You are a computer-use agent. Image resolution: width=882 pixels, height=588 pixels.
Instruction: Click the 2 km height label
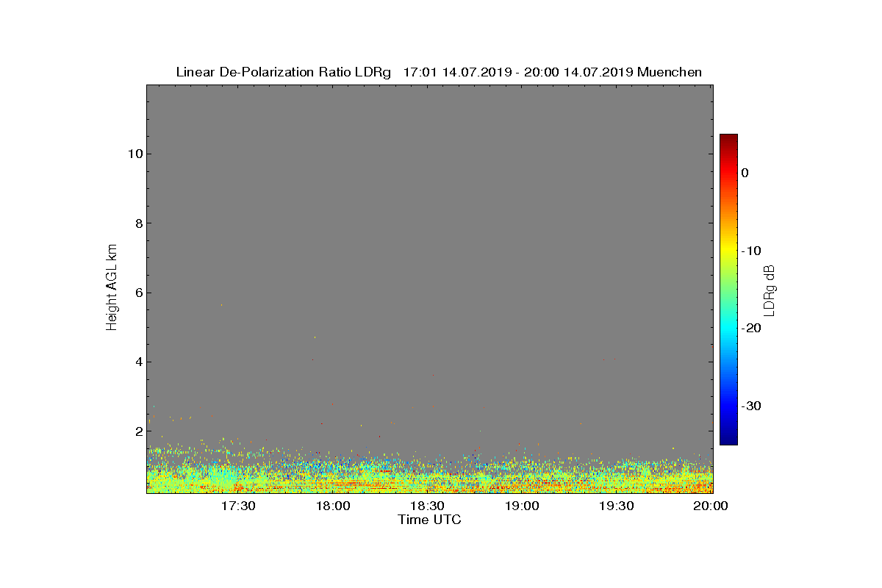click(138, 431)
